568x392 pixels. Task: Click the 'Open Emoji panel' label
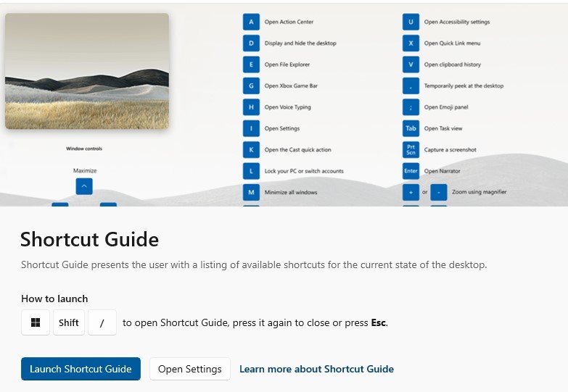(x=446, y=107)
